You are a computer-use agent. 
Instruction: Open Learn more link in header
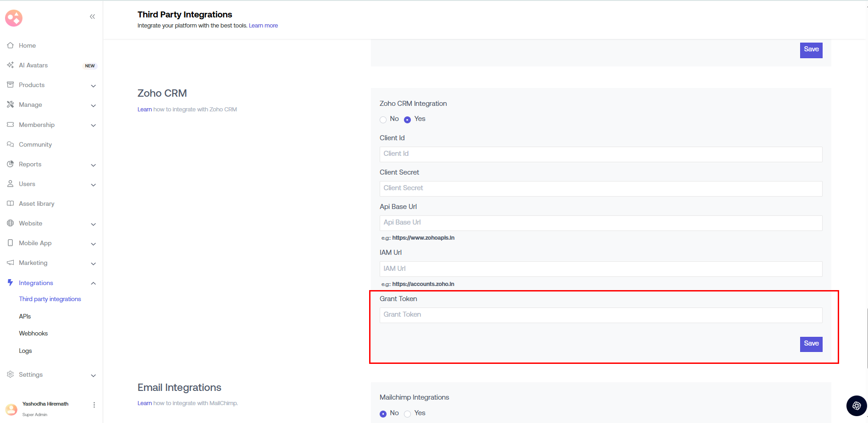coord(263,26)
